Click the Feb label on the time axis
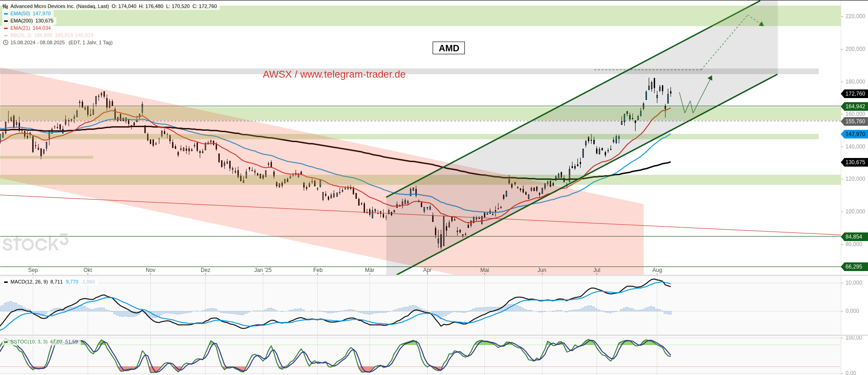The width and height of the screenshot is (868, 375). point(318,270)
